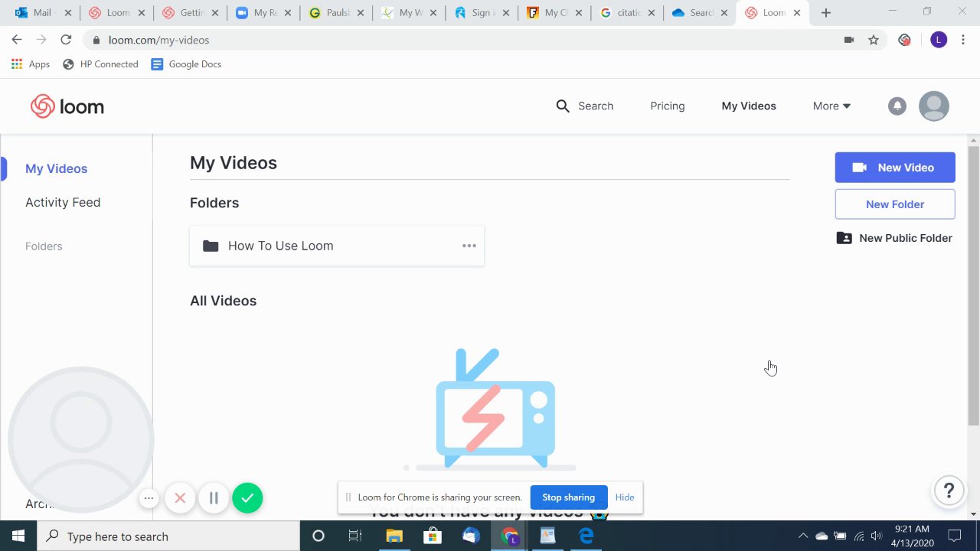Viewport: 980px width, 551px height.
Task: Open options for How To Use Loom folder
Action: [x=469, y=246]
